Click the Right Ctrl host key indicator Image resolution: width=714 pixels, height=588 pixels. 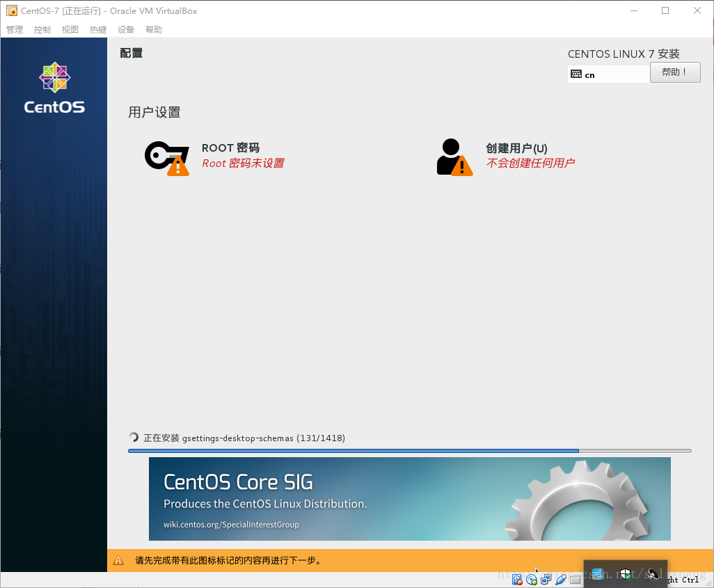[682, 580]
